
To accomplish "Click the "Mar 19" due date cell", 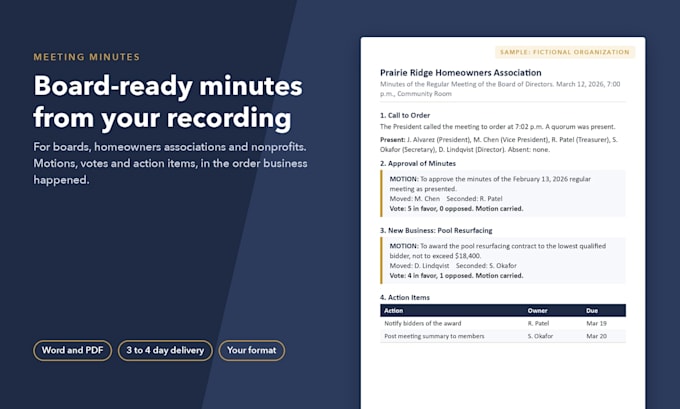I will [x=596, y=323].
